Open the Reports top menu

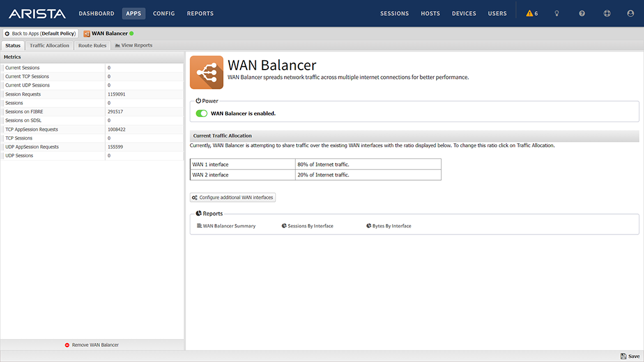[x=200, y=13]
